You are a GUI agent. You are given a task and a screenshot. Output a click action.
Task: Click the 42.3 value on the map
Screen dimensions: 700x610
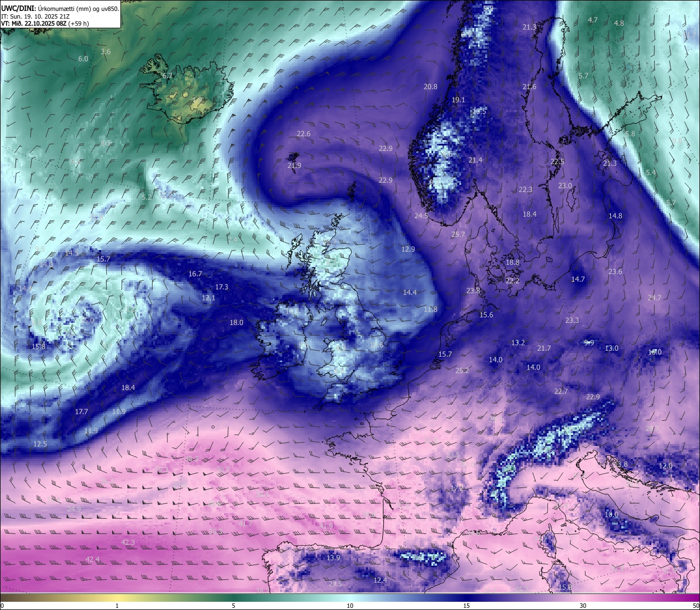[128, 543]
